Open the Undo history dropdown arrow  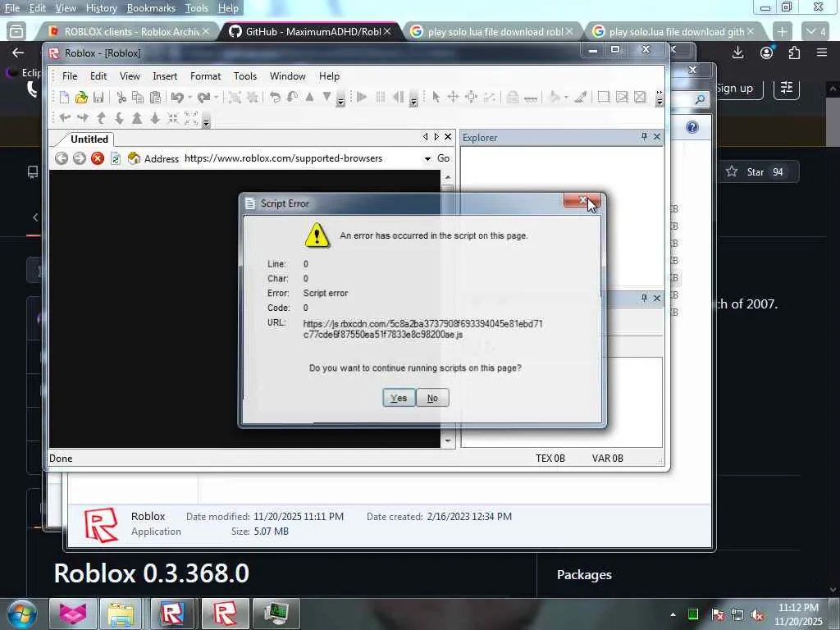pos(189,97)
